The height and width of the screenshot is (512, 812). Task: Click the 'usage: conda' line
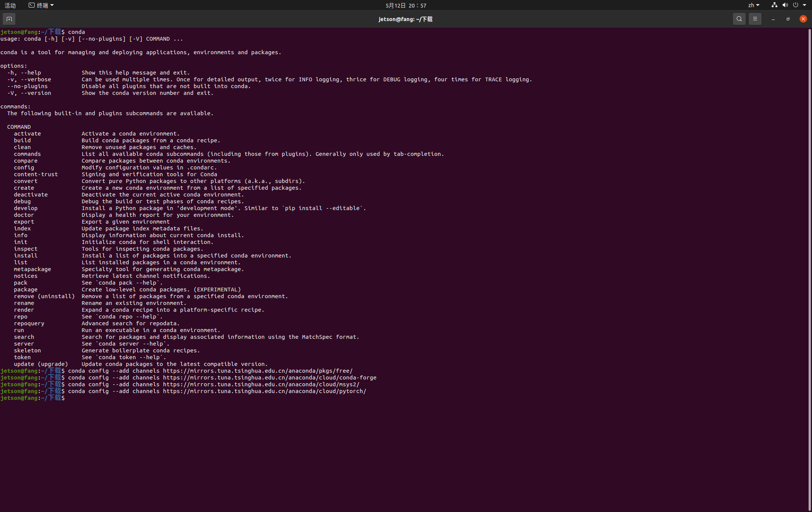click(x=92, y=39)
